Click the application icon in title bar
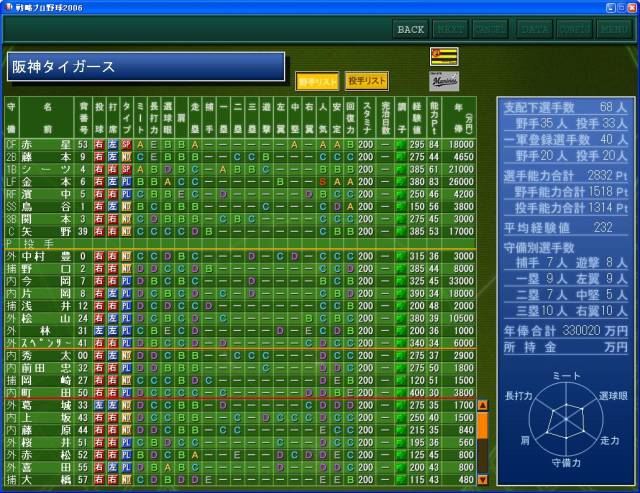 pos(8,7)
